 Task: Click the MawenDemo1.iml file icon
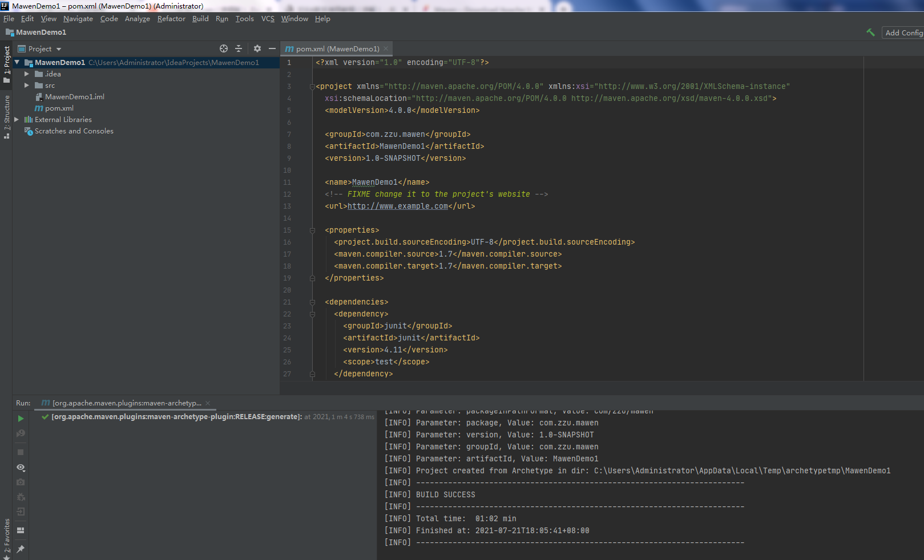[39, 97]
